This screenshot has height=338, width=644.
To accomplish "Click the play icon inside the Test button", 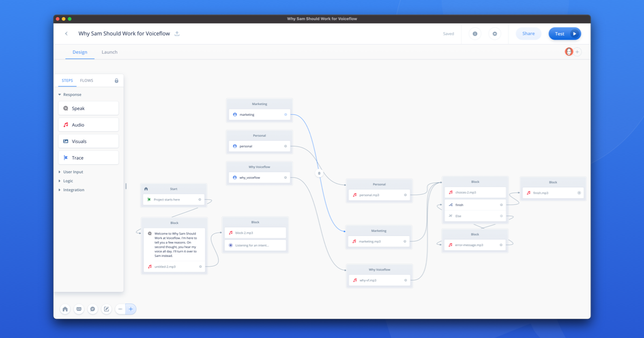I will coord(574,34).
